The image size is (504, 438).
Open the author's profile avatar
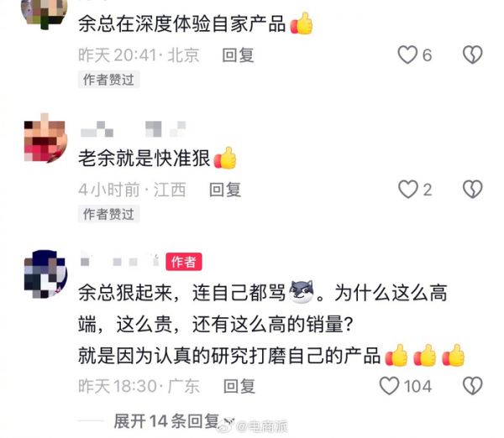[x=45, y=274]
